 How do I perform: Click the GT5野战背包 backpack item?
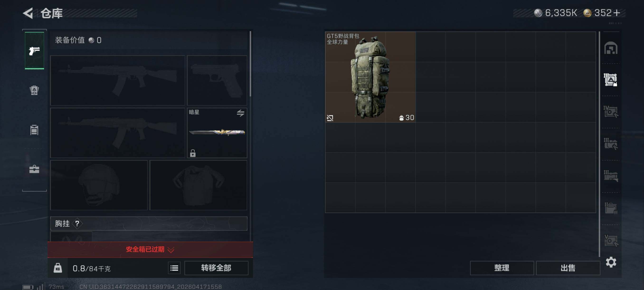pos(370,77)
